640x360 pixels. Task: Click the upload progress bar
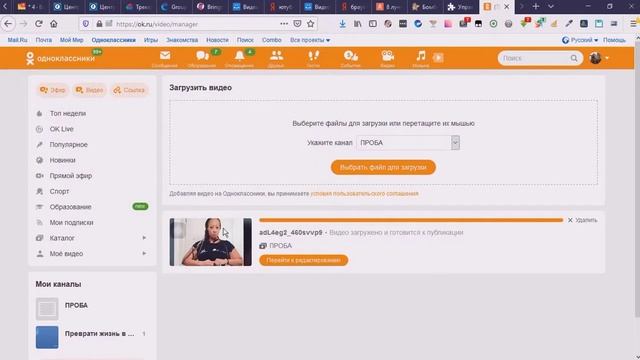pos(411,220)
